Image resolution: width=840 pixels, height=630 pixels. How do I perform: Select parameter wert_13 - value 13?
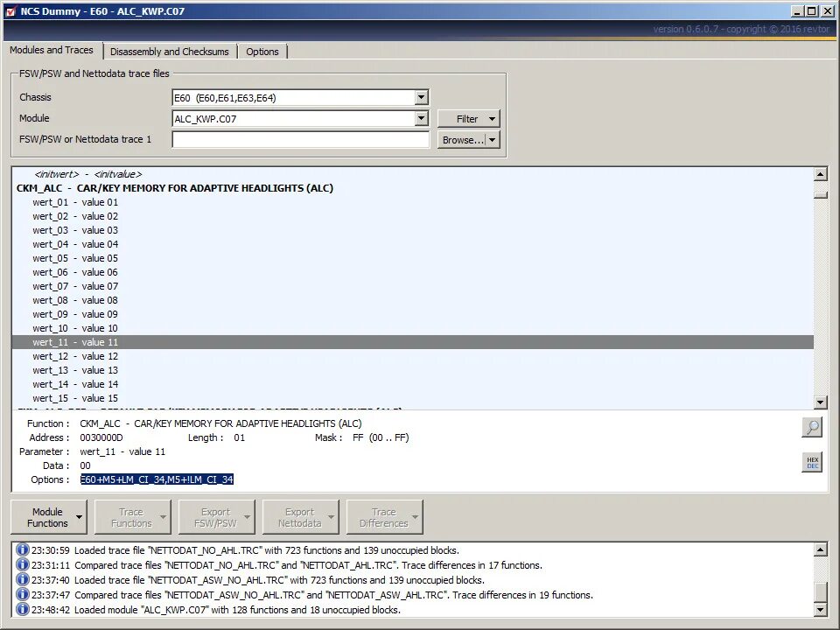tap(412, 370)
